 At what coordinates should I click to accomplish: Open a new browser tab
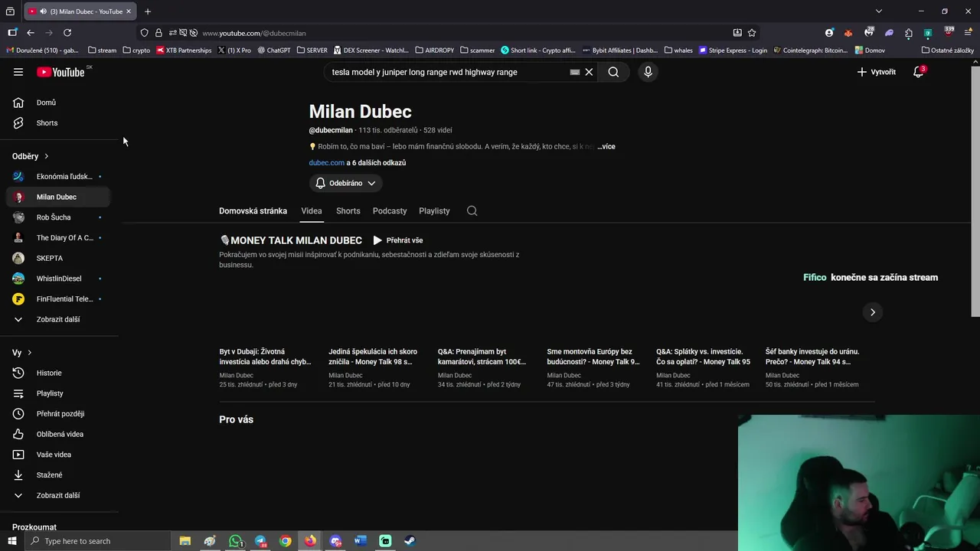148,11
